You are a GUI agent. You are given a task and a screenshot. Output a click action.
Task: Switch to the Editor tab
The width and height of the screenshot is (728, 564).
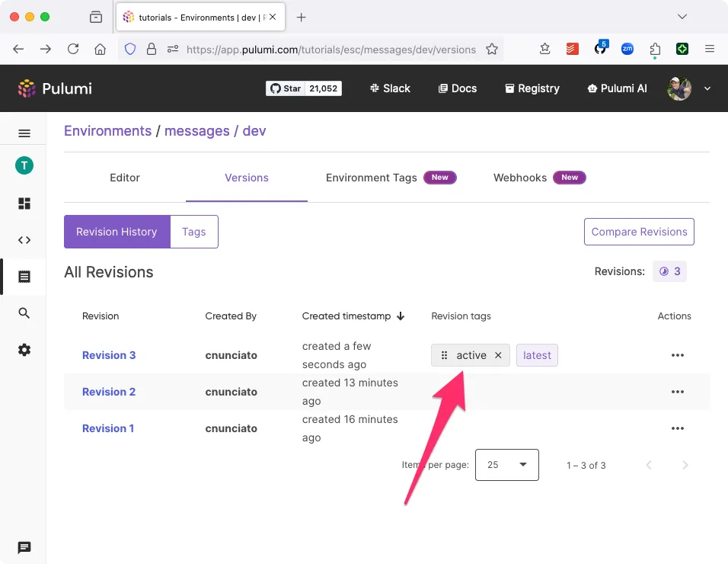[124, 178]
